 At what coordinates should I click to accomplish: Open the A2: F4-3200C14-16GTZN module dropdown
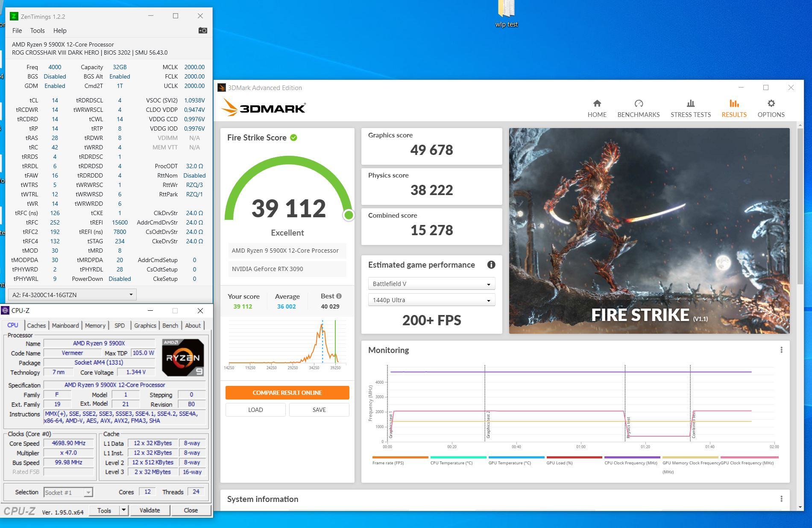[x=72, y=295]
